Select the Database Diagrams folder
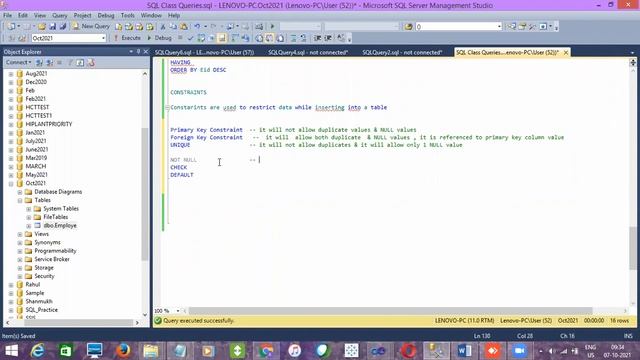This screenshot has height=360, width=640. [x=58, y=192]
